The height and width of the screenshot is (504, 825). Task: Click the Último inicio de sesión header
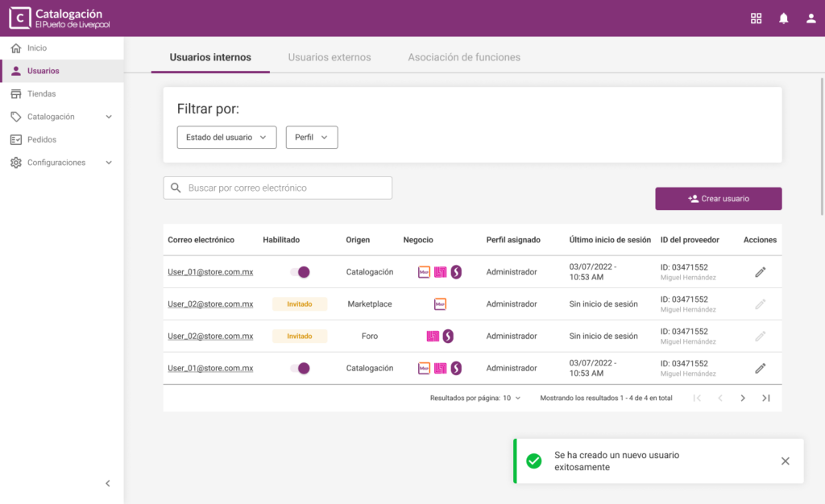click(610, 240)
